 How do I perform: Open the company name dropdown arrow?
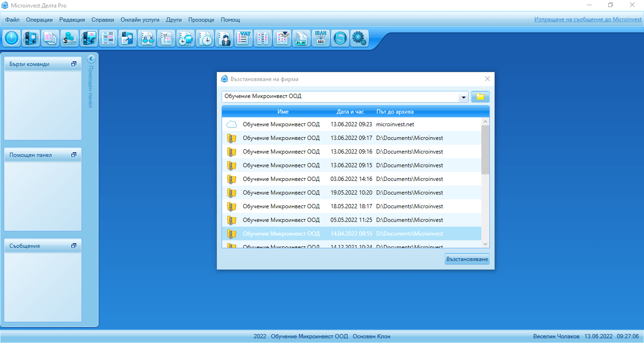[464, 97]
